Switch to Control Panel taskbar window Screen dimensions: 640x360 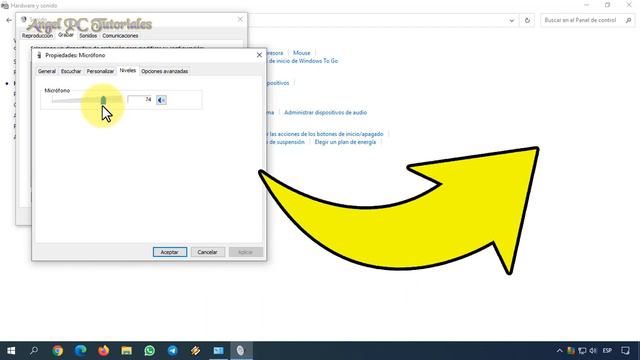(218, 351)
